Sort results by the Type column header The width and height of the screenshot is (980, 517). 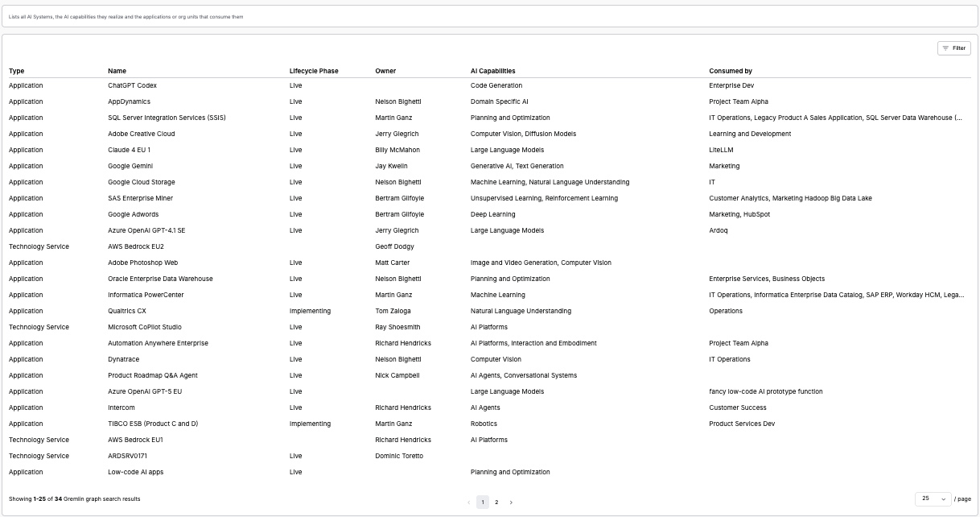17,71
